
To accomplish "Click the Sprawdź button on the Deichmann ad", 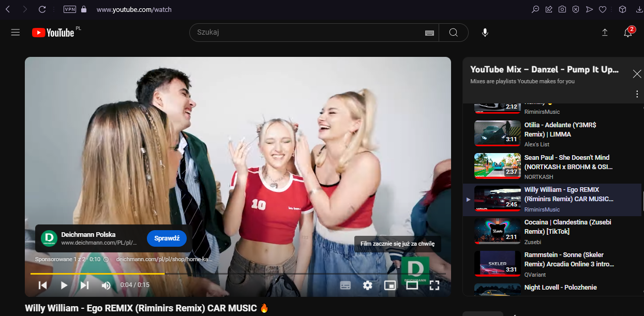I will [167, 238].
